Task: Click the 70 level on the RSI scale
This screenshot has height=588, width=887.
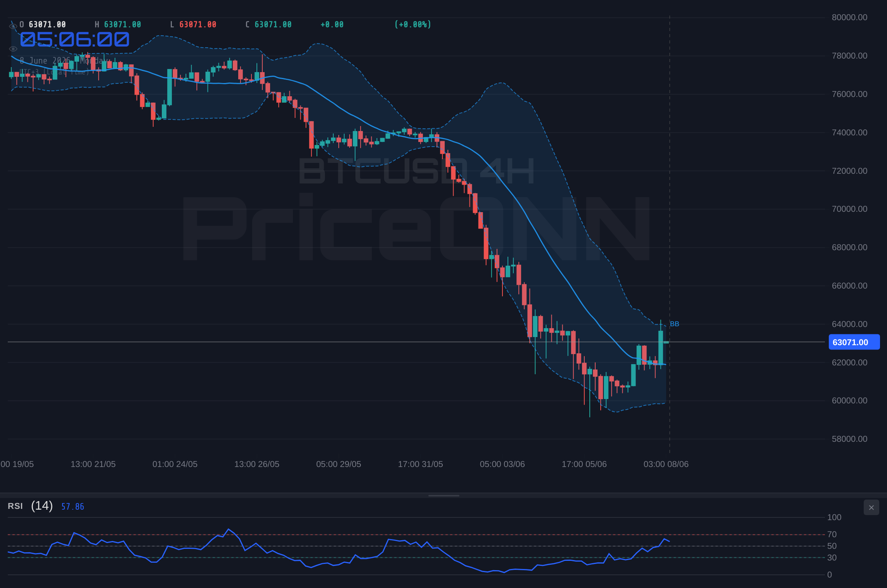Action: pyautogui.click(x=832, y=534)
